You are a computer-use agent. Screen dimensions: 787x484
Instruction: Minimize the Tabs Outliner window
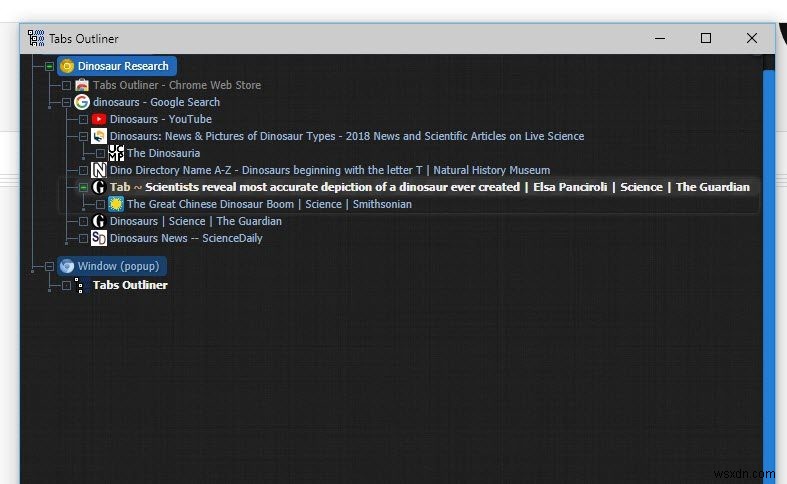click(x=660, y=38)
